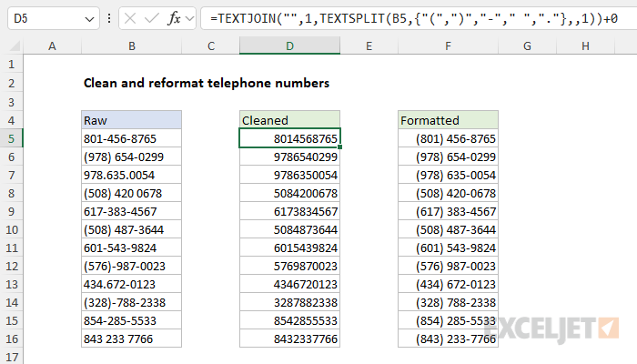Click the fx insert function icon
This screenshot has height=364, width=637.
tap(175, 18)
